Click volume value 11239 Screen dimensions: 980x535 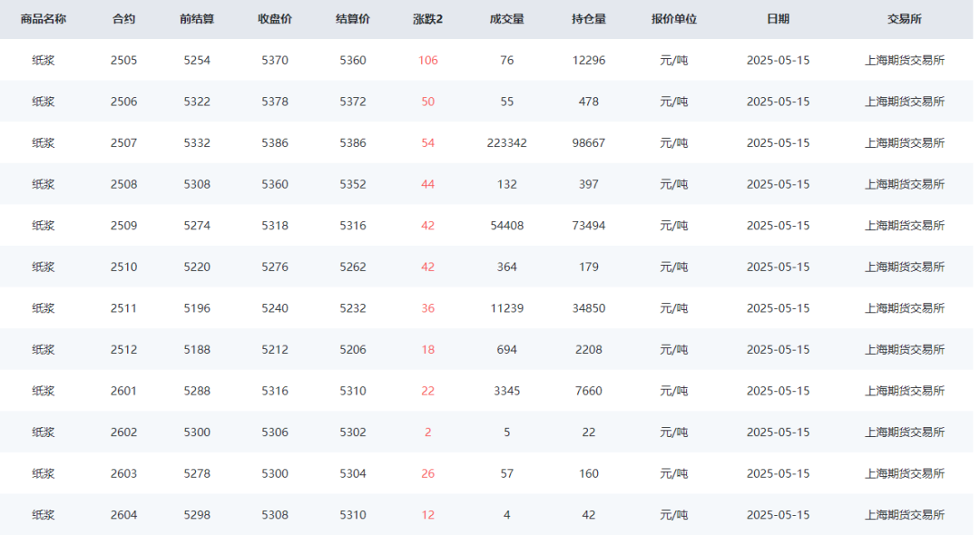point(507,308)
